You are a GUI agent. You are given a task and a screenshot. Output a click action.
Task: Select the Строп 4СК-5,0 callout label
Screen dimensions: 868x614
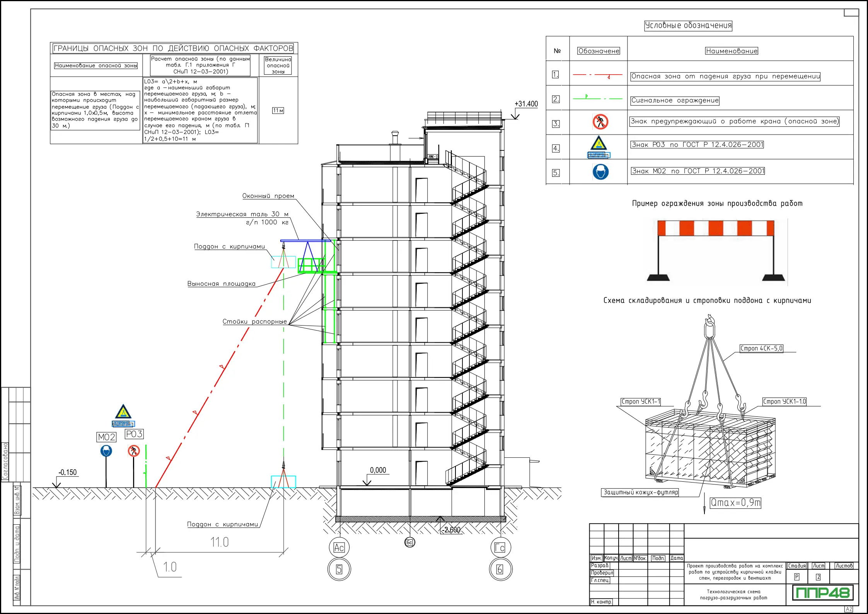[761, 348]
